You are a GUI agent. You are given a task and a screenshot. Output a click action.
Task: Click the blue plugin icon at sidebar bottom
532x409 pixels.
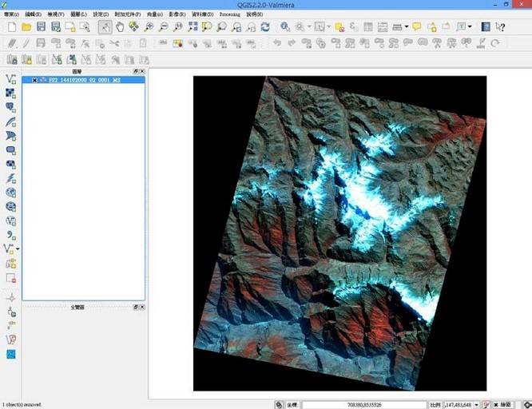point(11,355)
